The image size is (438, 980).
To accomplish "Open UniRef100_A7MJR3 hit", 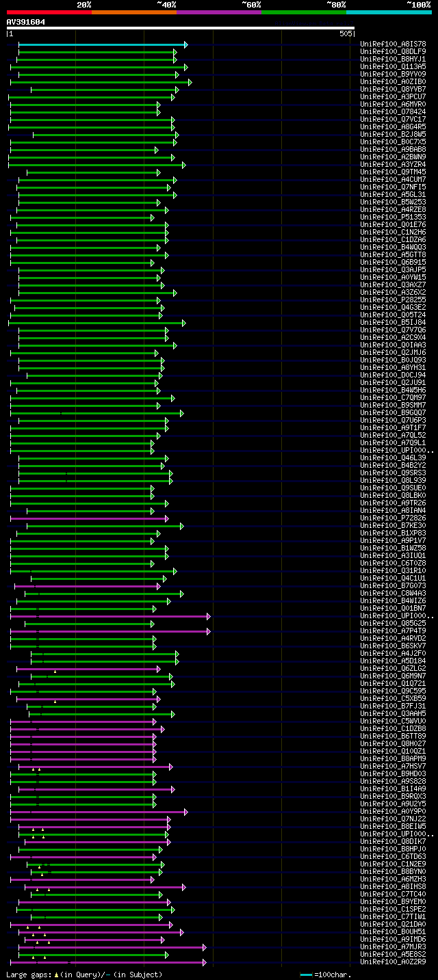I will tap(393, 947).
